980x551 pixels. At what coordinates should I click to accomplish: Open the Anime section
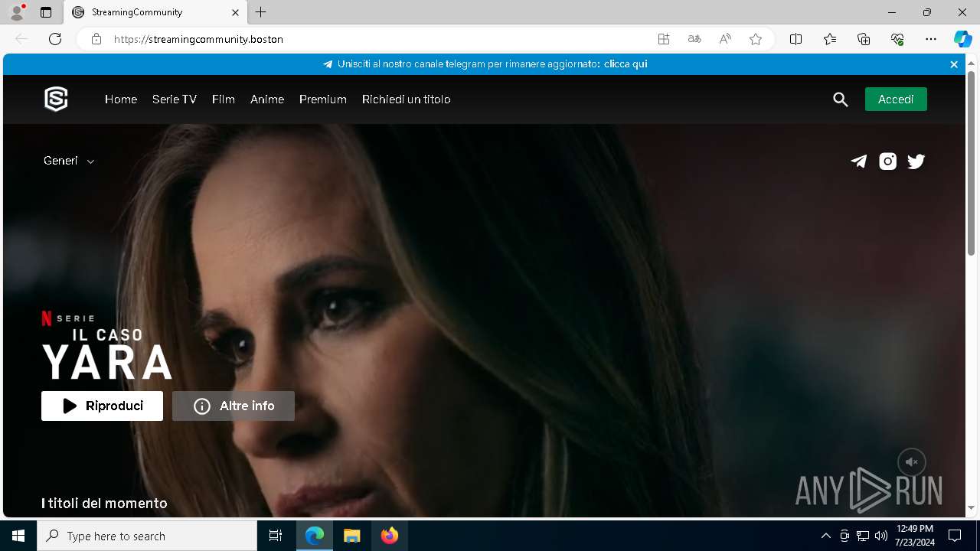pyautogui.click(x=267, y=99)
